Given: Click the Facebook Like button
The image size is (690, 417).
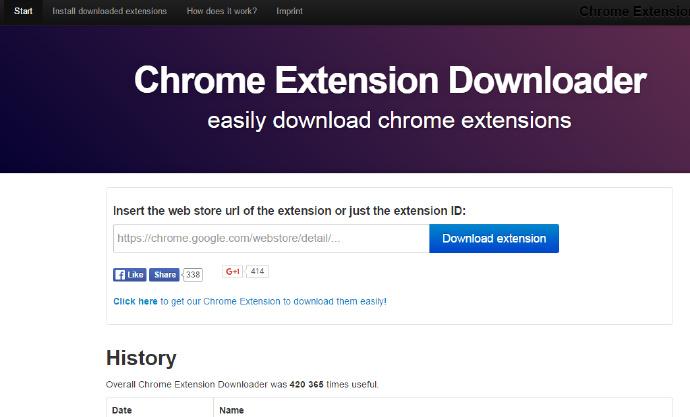Looking at the screenshot, I should pyautogui.click(x=129, y=274).
